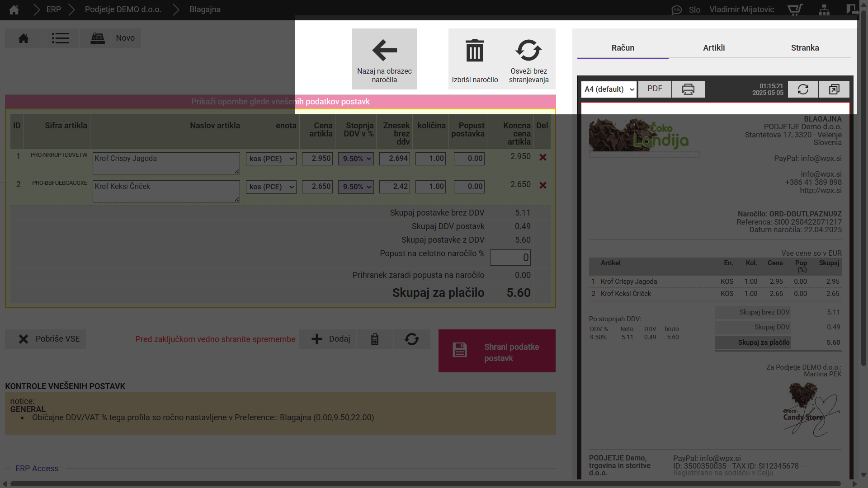Screen dimensions: 868x488
Task: Click Popust na celotno naročilo field
Action: coord(510,258)
